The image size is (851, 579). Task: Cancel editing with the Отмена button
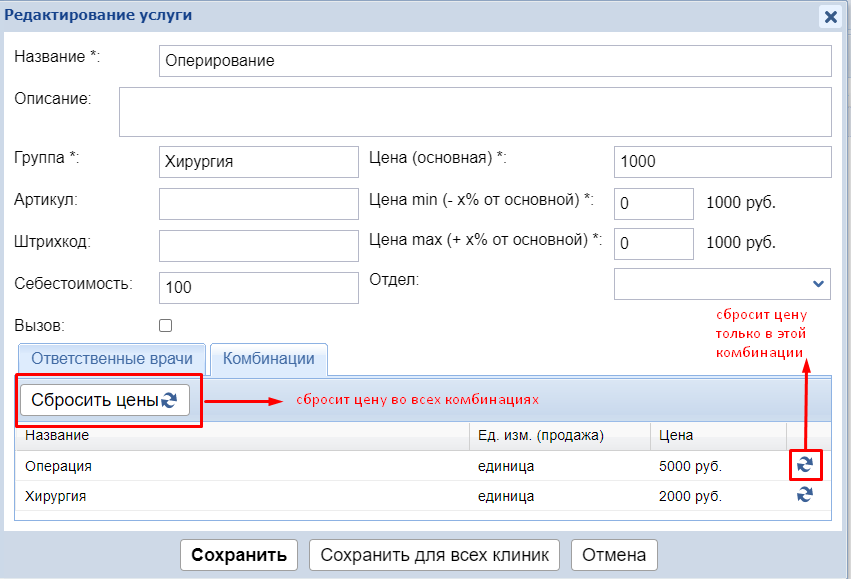[614, 554]
